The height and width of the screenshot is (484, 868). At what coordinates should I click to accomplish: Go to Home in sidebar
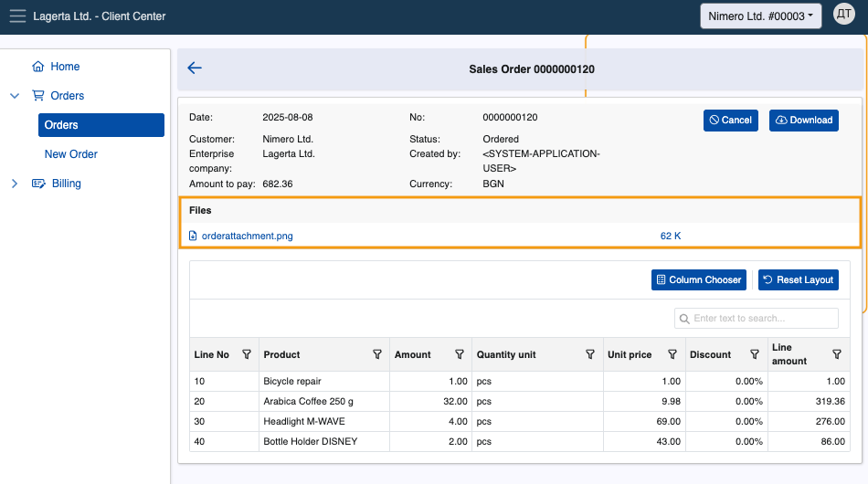point(64,67)
